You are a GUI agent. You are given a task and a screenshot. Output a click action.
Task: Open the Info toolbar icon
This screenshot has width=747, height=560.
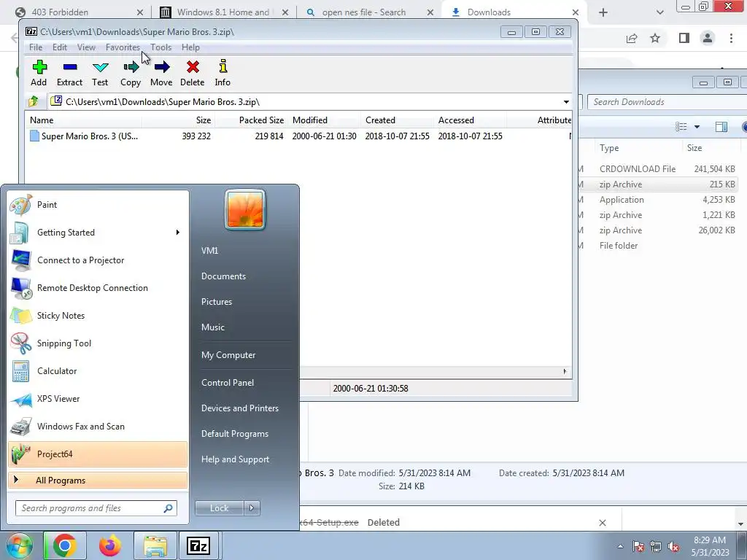222,73
